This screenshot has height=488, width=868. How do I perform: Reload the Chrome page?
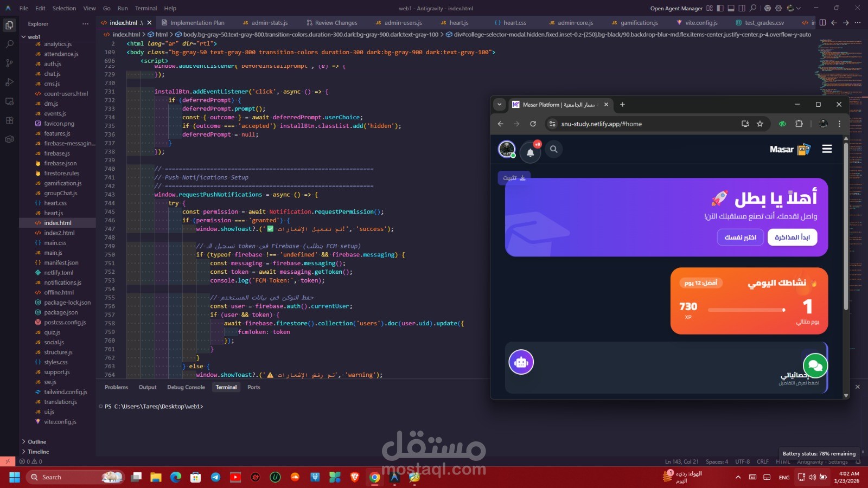point(533,124)
